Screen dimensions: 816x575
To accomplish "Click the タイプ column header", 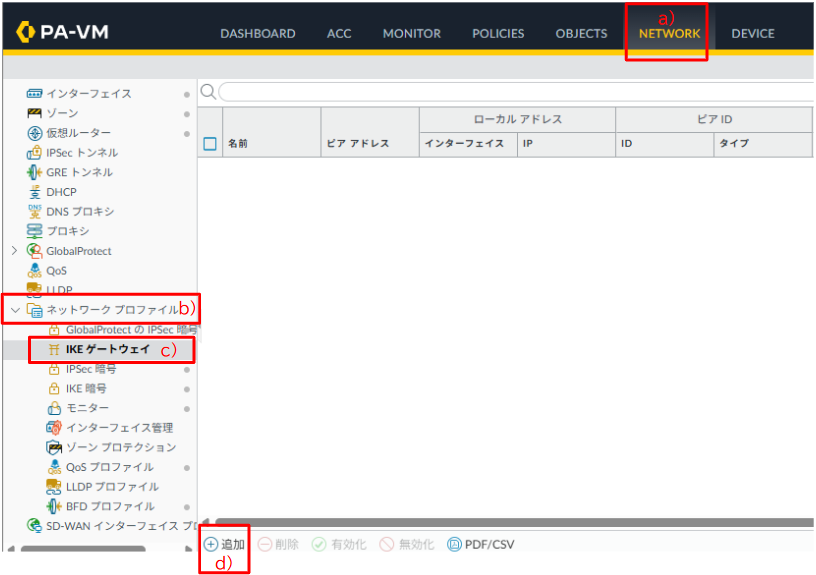I will [x=763, y=144].
